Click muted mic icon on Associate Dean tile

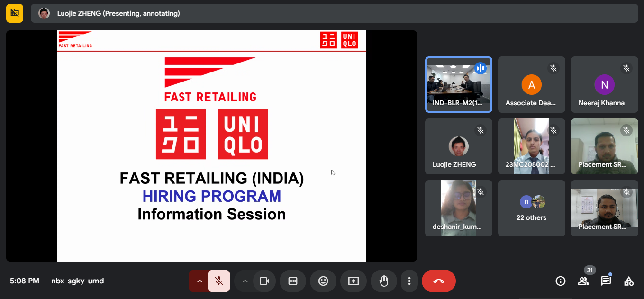click(x=553, y=68)
